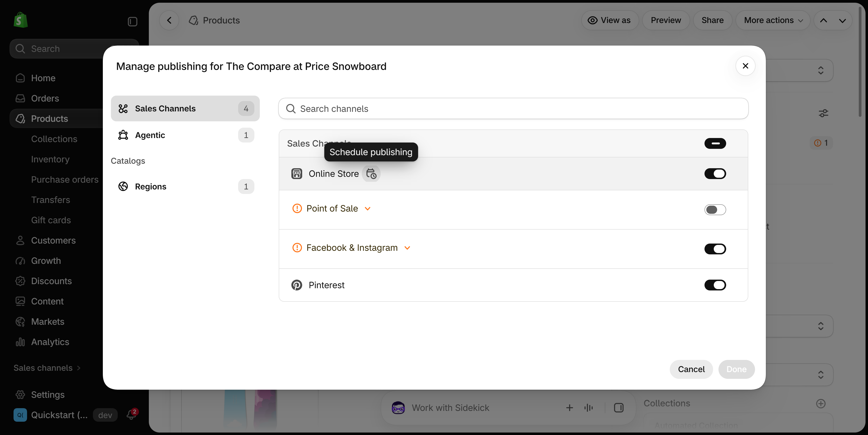Toggle all Sales Channels header switch
This screenshot has height=435, width=868.
tap(715, 143)
